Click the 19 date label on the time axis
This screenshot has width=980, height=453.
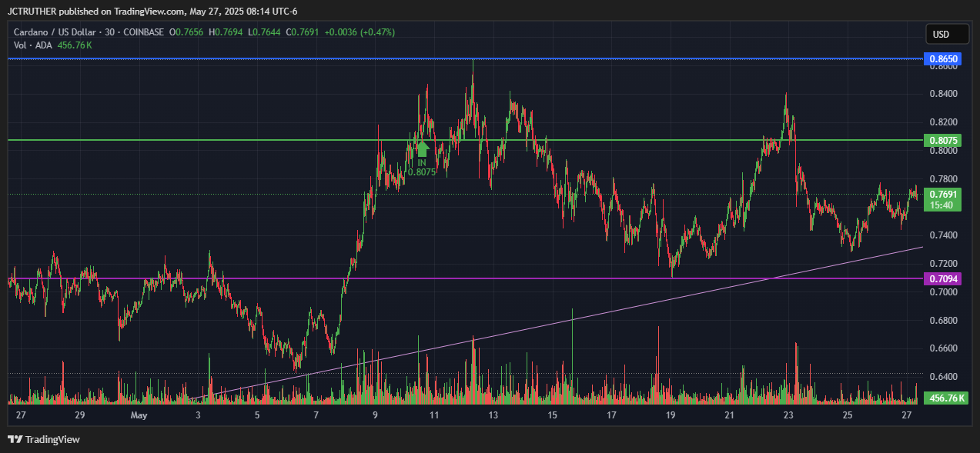pos(671,415)
